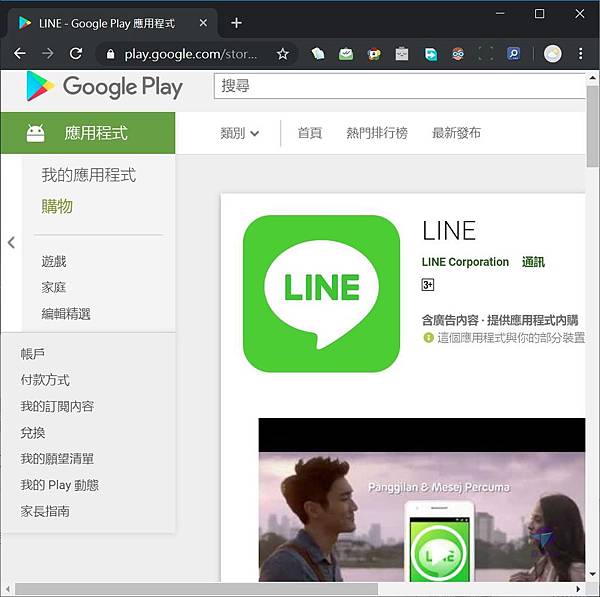Bookmark page with the star icon

(282, 54)
